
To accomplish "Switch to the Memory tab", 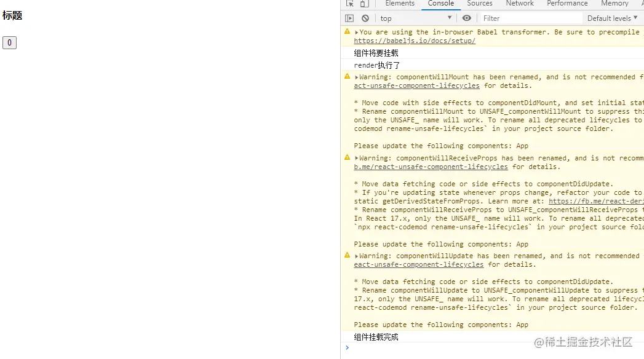I will click(614, 4).
